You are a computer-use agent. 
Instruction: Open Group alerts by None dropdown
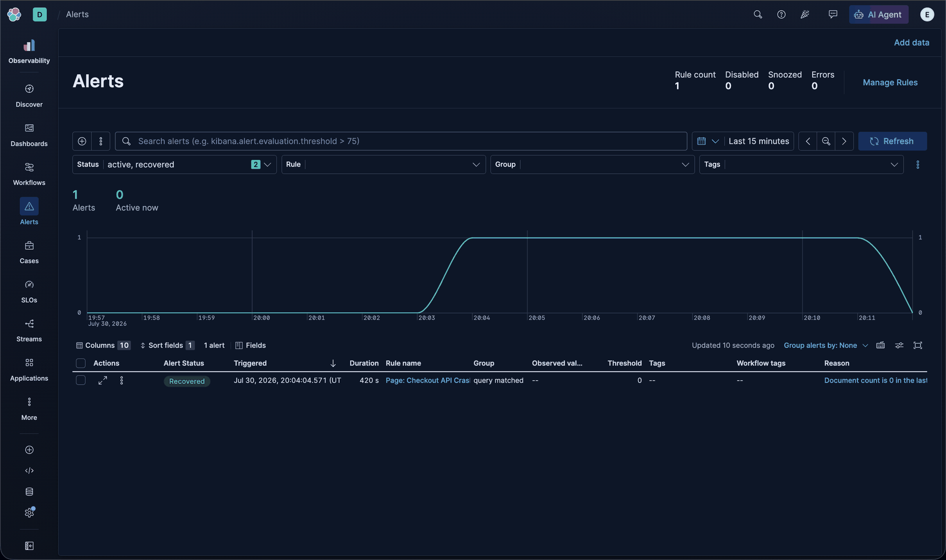click(x=826, y=345)
